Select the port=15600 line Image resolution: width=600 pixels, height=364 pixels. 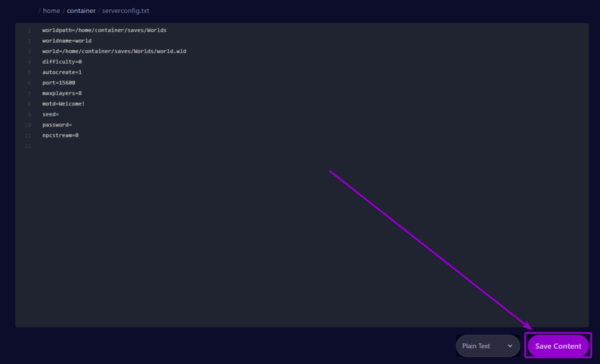pos(59,83)
